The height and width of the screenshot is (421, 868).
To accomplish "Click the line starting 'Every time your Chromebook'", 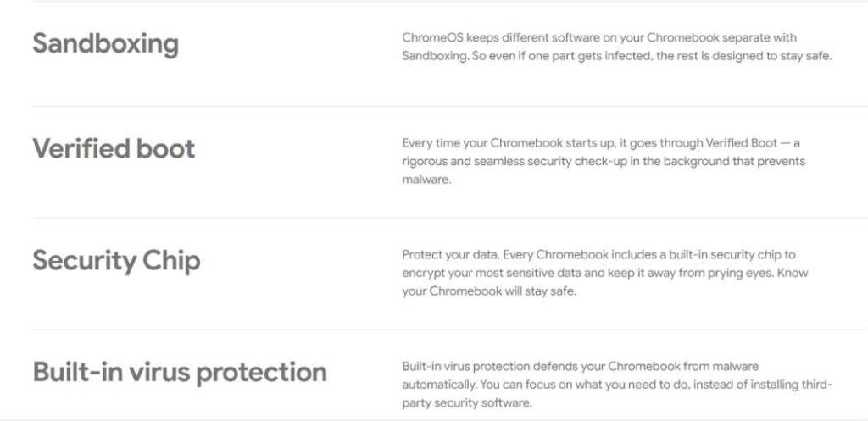I will [x=601, y=143].
